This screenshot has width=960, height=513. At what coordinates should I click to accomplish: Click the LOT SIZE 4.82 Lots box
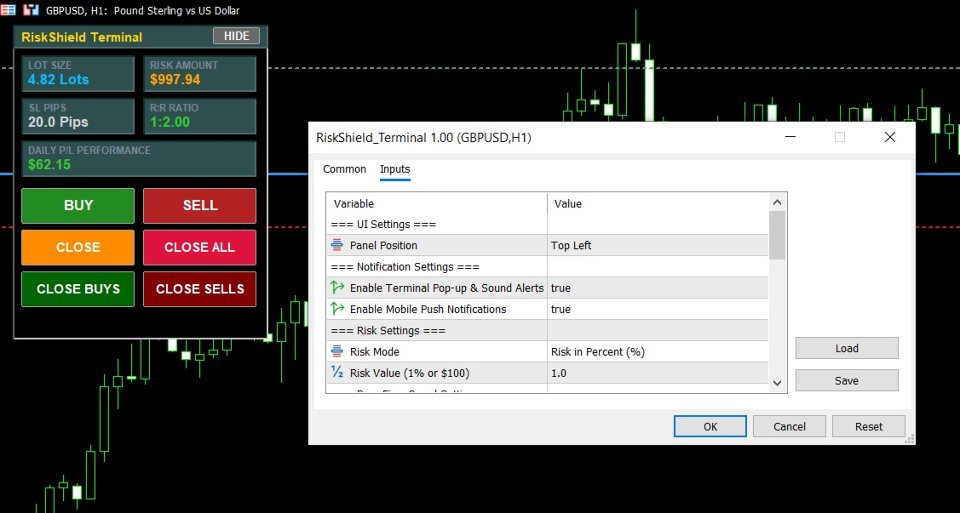(x=78, y=73)
